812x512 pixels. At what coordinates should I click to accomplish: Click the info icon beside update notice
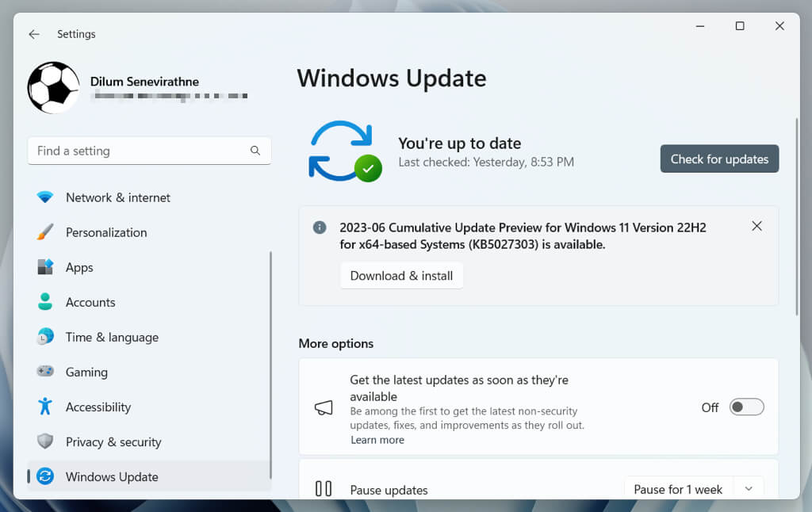(320, 227)
